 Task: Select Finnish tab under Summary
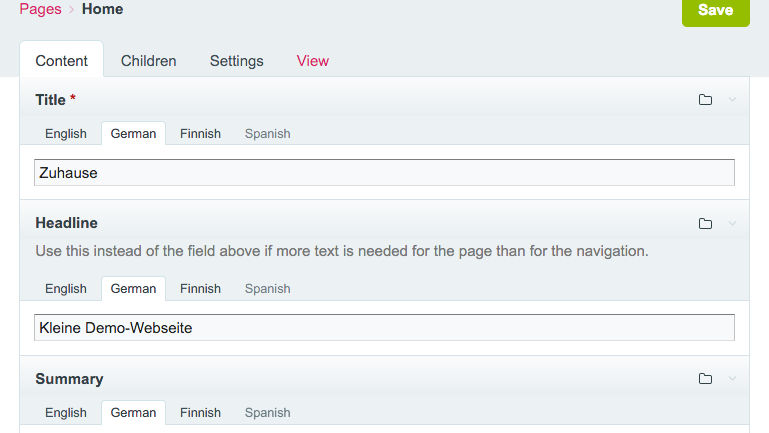coord(200,412)
